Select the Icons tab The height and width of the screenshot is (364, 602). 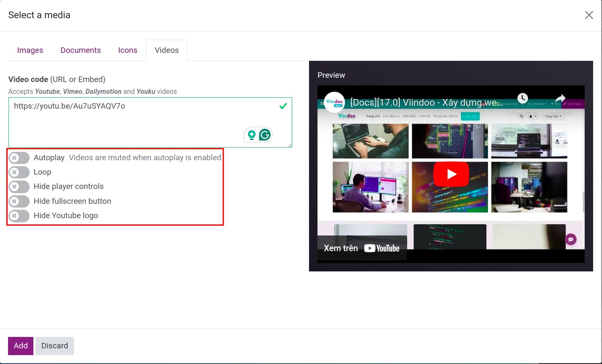click(128, 50)
